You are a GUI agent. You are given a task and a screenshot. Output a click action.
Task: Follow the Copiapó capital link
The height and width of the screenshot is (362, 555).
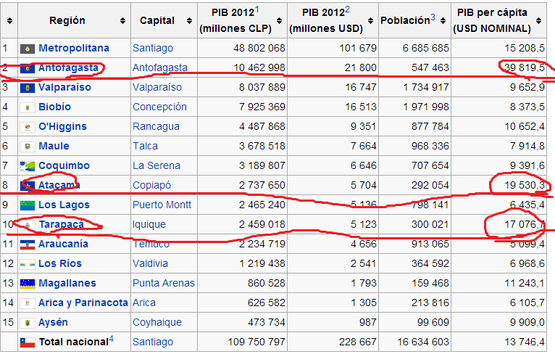(152, 185)
